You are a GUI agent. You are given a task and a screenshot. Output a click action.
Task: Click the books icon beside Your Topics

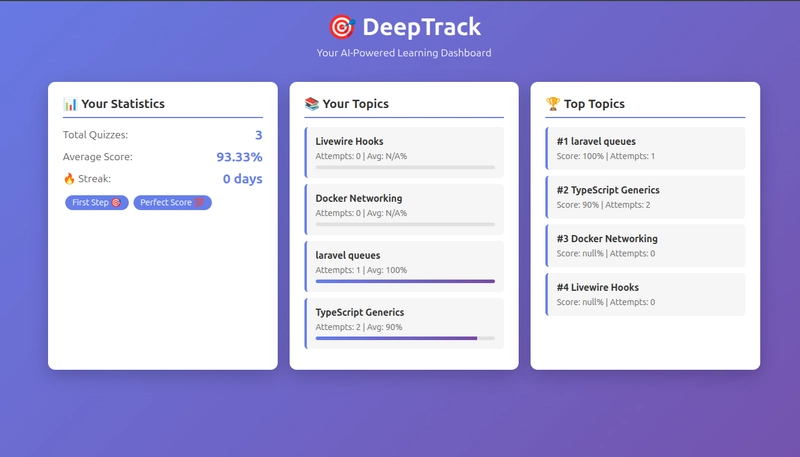click(x=312, y=104)
